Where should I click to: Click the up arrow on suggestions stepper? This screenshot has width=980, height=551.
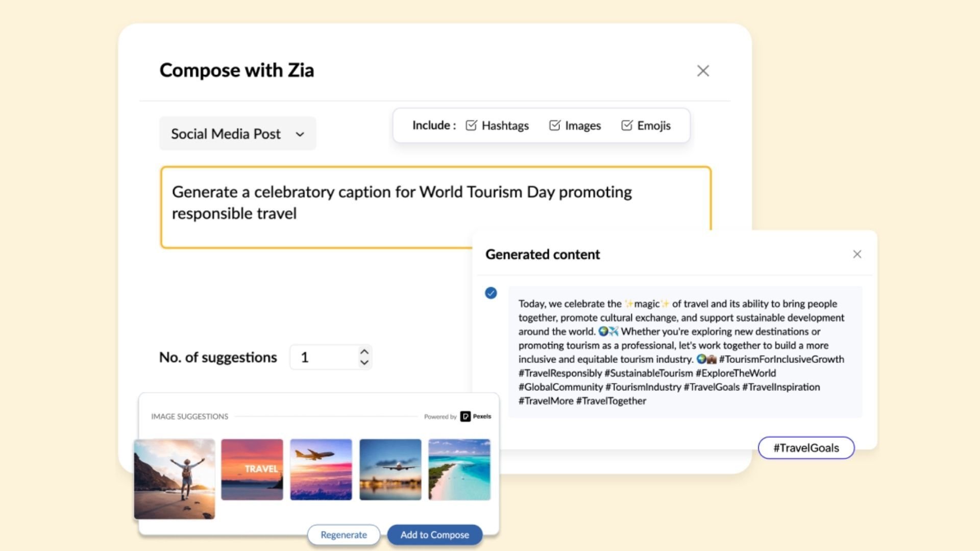point(364,352)
